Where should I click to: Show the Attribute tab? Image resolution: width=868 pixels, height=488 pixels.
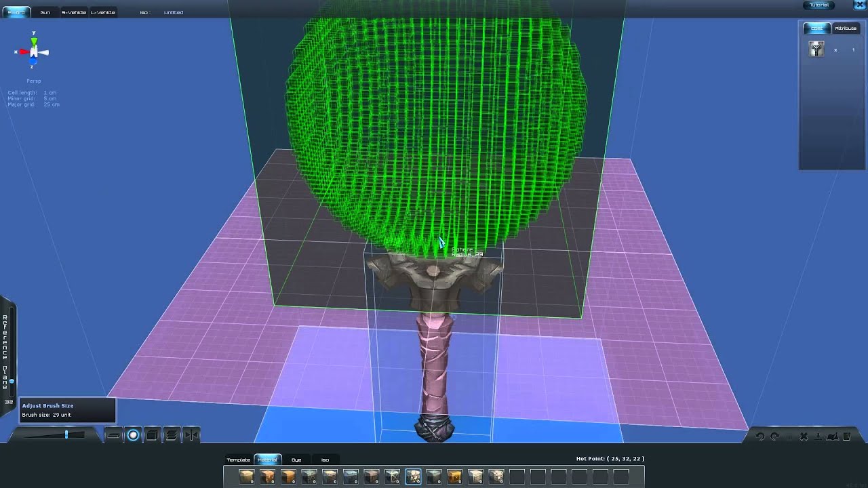point(846,28)
